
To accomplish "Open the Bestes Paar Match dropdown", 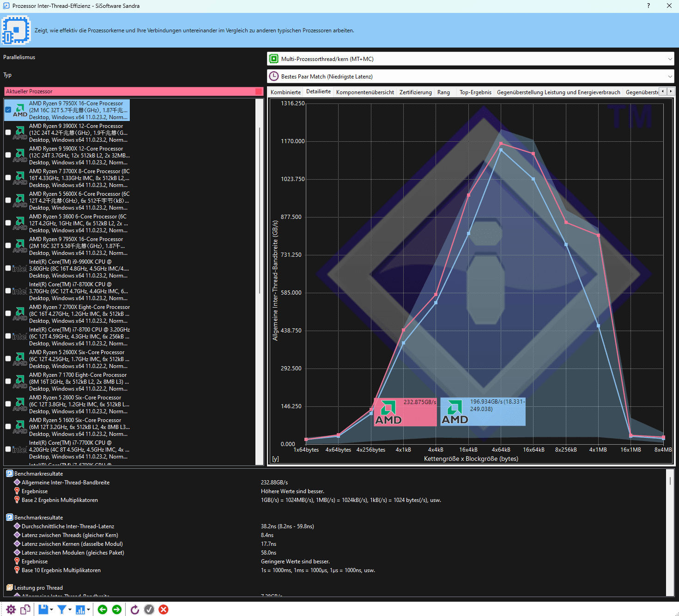I will (x=471, y=76).
